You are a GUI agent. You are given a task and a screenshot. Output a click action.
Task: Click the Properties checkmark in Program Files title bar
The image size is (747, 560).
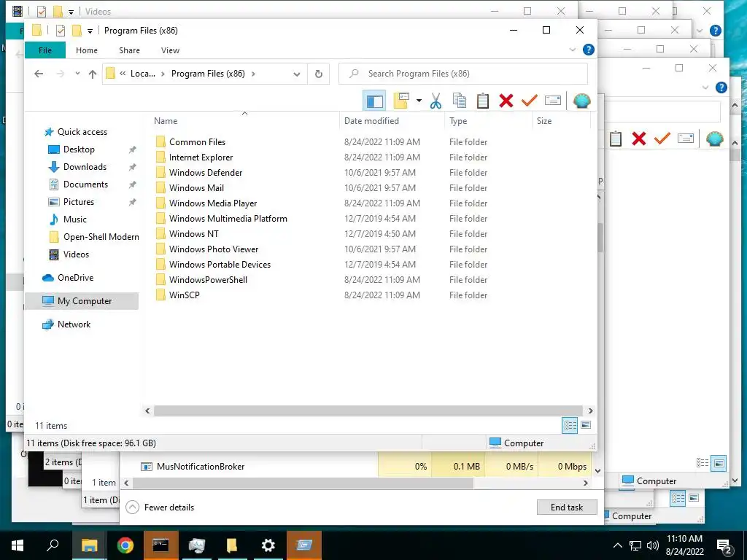tap(61, 31)
